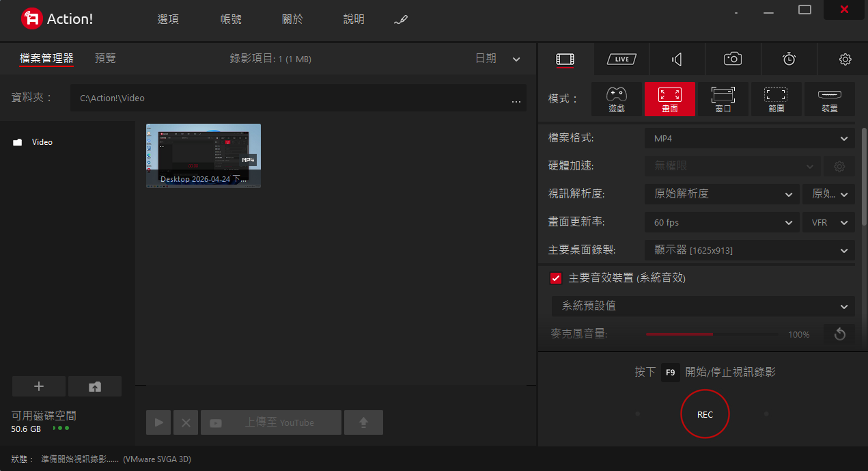
Task: Open the LIVE streaming tab
Action: [621, 59]
